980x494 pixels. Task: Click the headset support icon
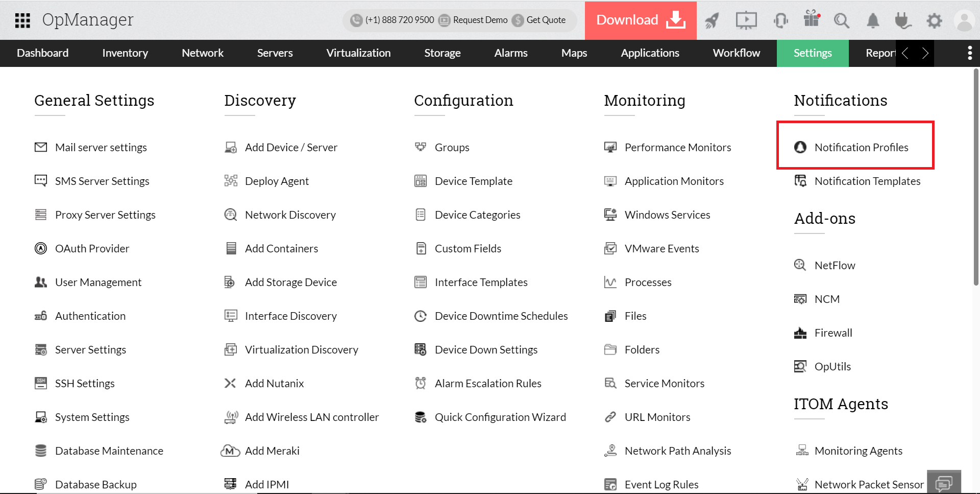(781, 20)
